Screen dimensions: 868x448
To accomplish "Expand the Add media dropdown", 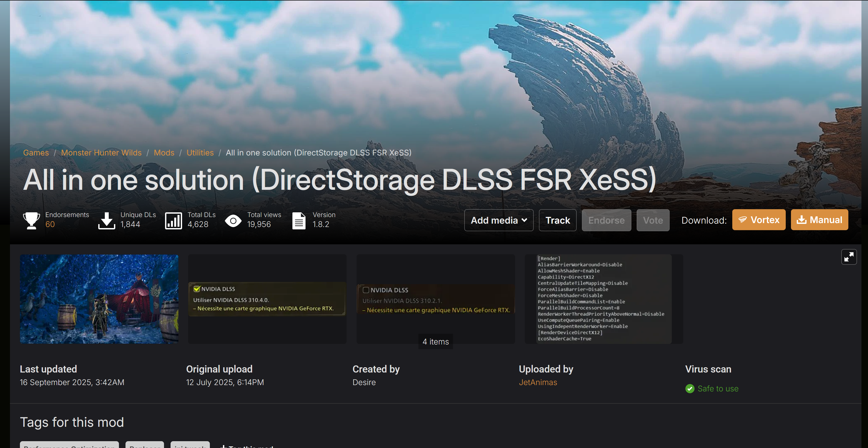I will (x=499, y=220).
